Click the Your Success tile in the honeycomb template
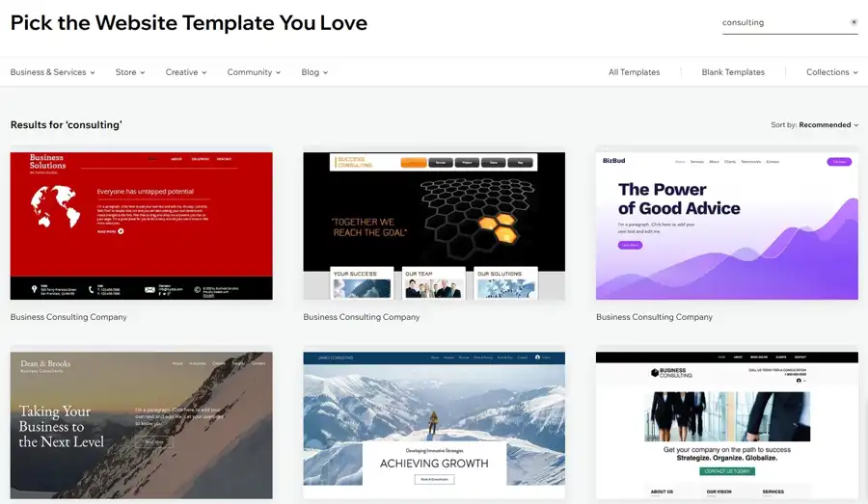This screenshot has width=868, height=504. tap(362, 284)
